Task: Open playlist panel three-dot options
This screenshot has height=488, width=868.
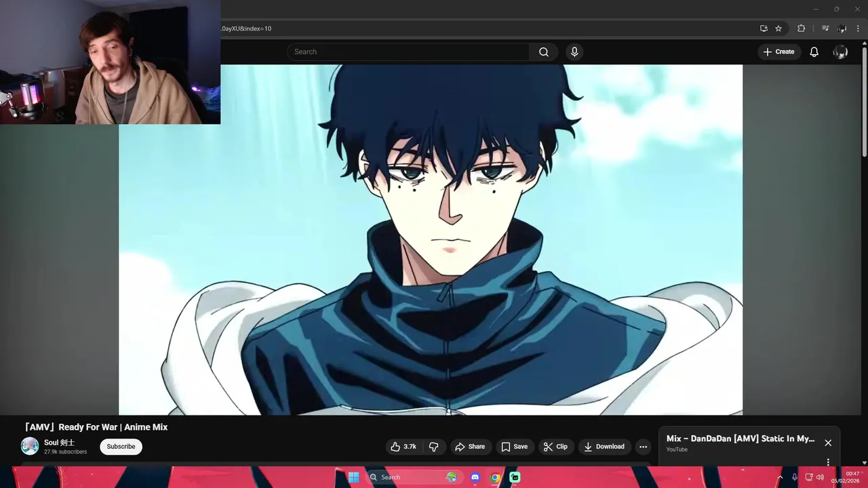Action: coord(828,462)
